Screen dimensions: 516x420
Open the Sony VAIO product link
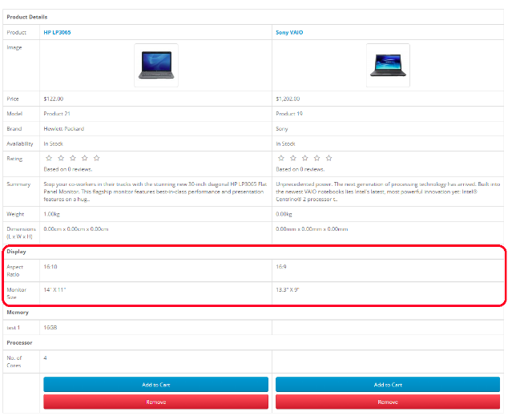click(x=289, y=32)
